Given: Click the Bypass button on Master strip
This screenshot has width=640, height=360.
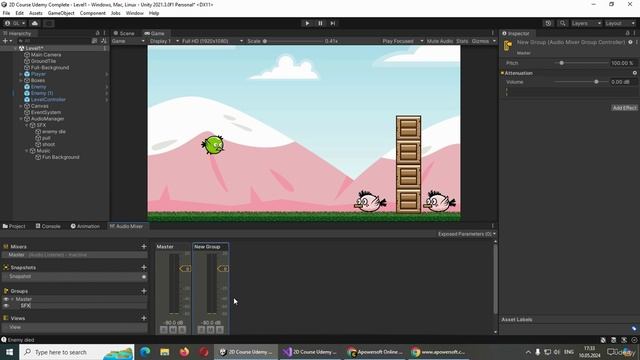Looking at the screenshot, I should point(182,329).
